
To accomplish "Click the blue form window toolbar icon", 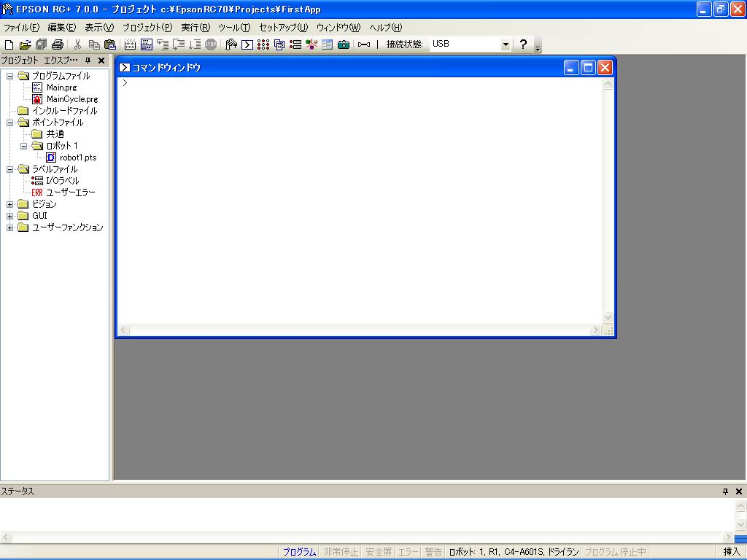I will 328,44.
